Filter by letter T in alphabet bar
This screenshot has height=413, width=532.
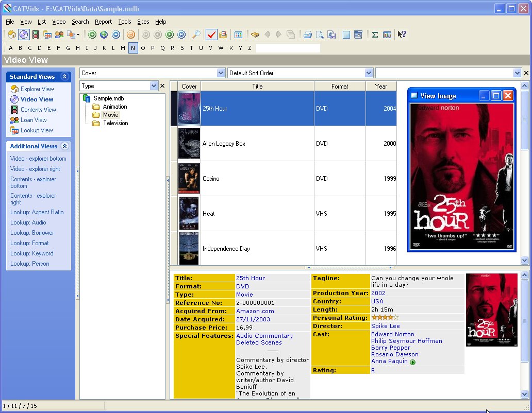191,48
